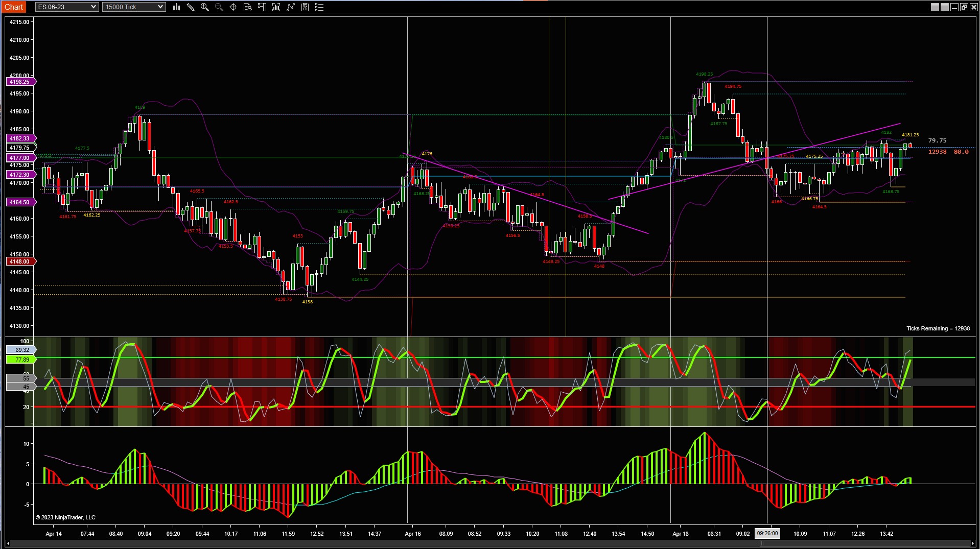Screen dimensions: 980x549
Task: Click the list-style menu icon in toolbar
Action: click(x=319, y=7)
